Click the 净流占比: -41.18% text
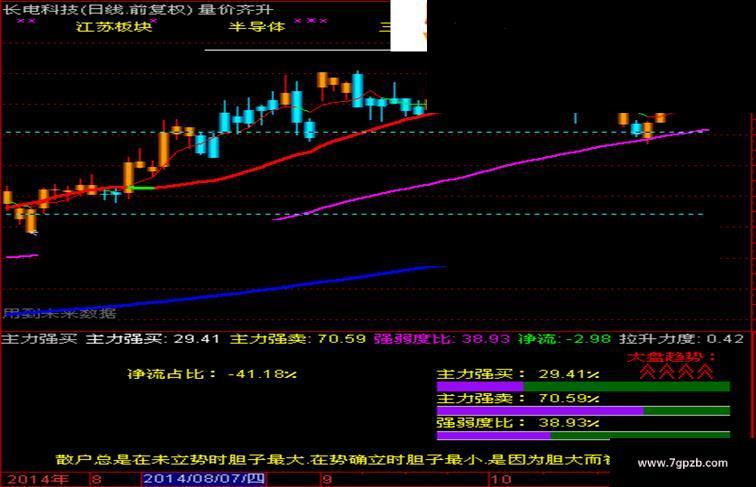756x487 pixels. 212,374
